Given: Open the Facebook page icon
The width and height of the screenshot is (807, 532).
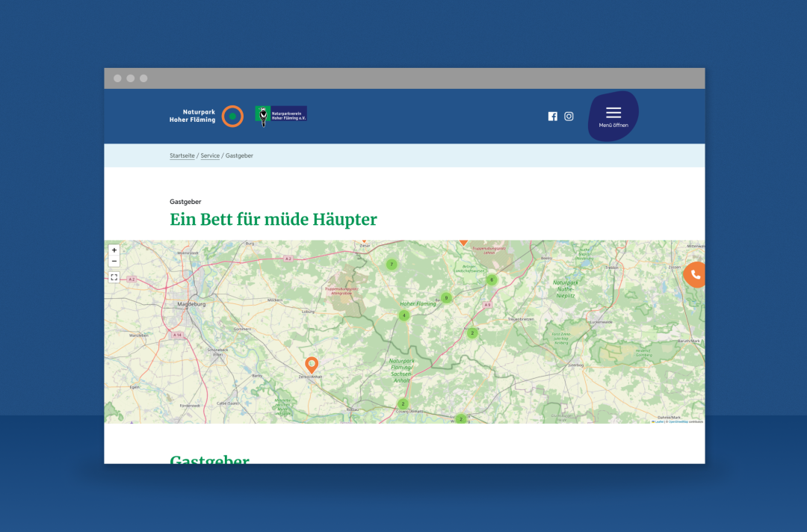Looking at the screenshot, I should [552, 117].
